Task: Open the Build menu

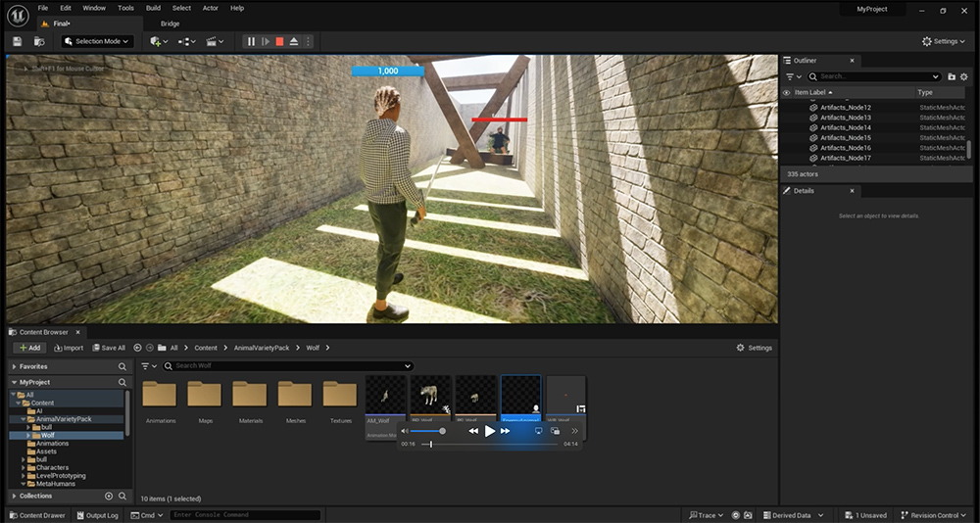Action: coord(153,8)
